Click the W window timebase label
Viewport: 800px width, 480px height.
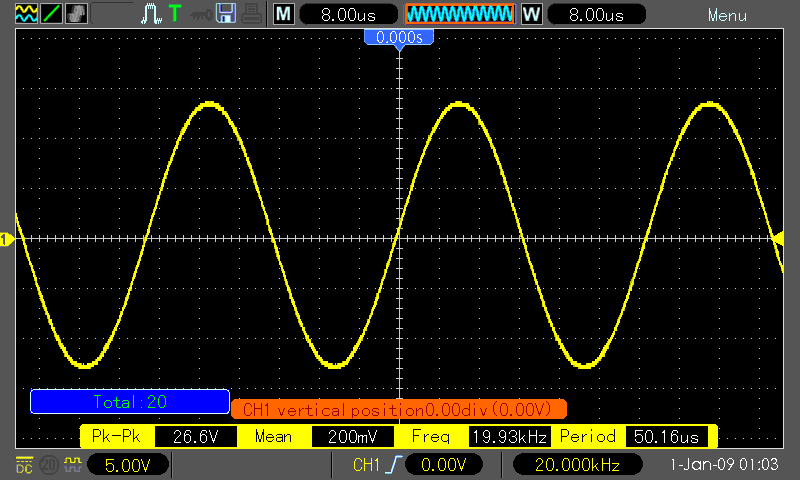coord(532,14)
